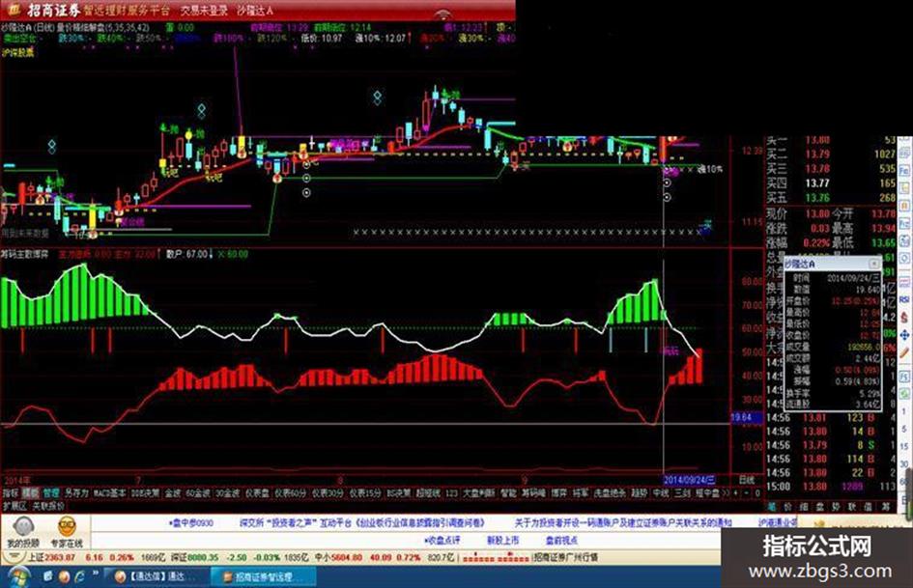Screen dimensions: 913x588
Task: Open Internet Explorer from quick launch
Action: [78, 577]
